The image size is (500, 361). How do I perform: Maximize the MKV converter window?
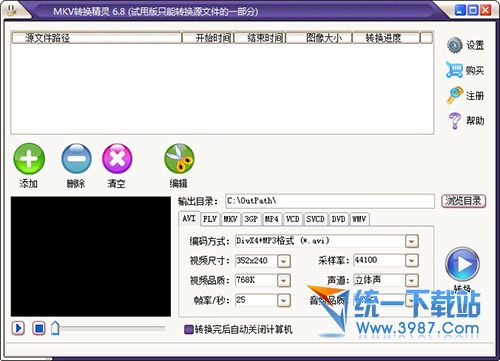coord(473,10)
